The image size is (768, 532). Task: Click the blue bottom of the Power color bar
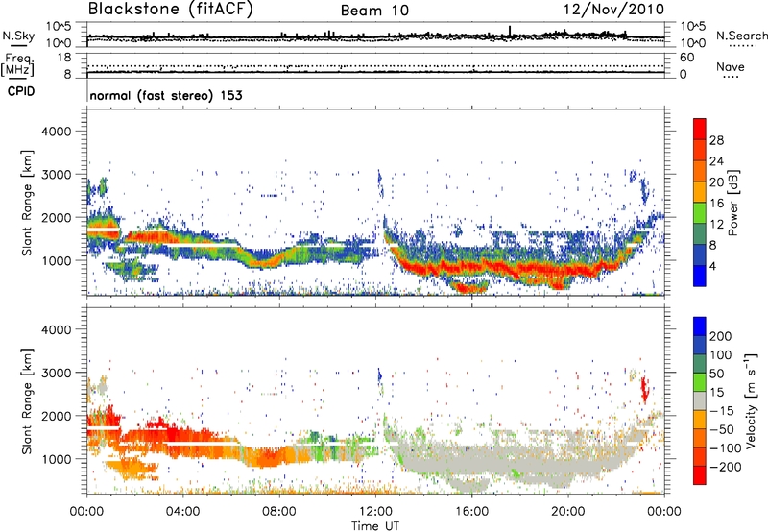[x=700, y=277]
